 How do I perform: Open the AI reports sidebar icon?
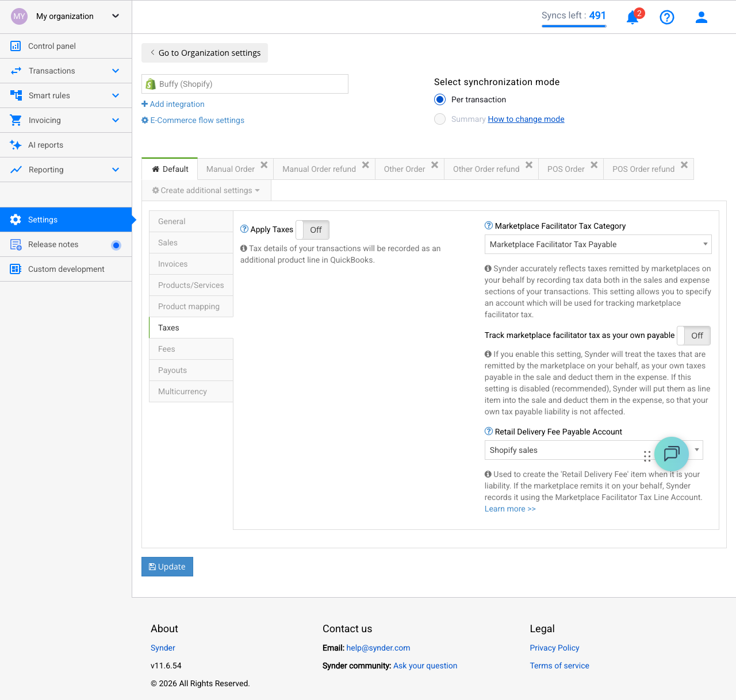[16, 145]
